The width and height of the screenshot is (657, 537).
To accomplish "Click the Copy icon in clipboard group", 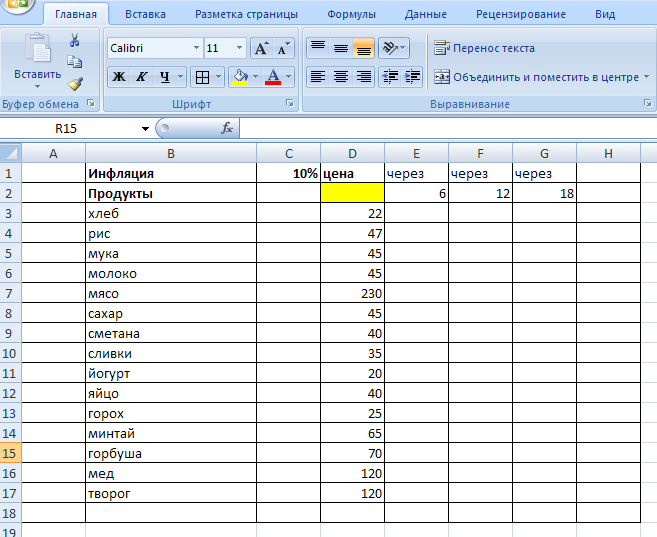I will [74, 62].
